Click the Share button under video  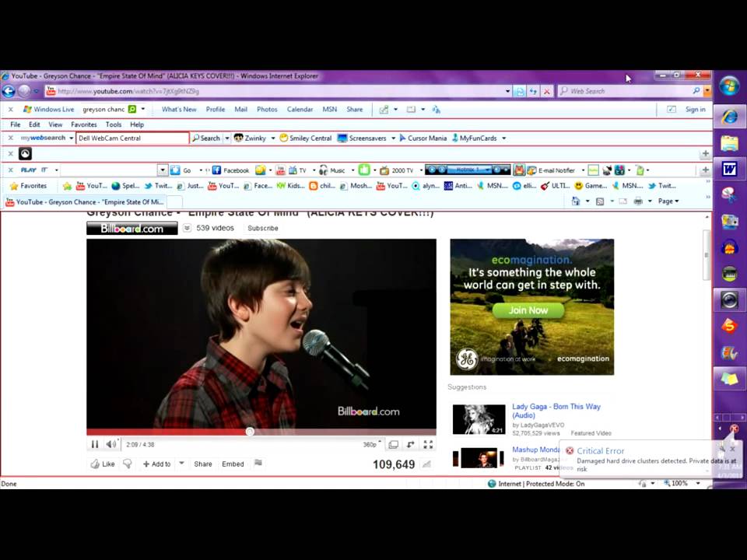(x=203, y=464)
